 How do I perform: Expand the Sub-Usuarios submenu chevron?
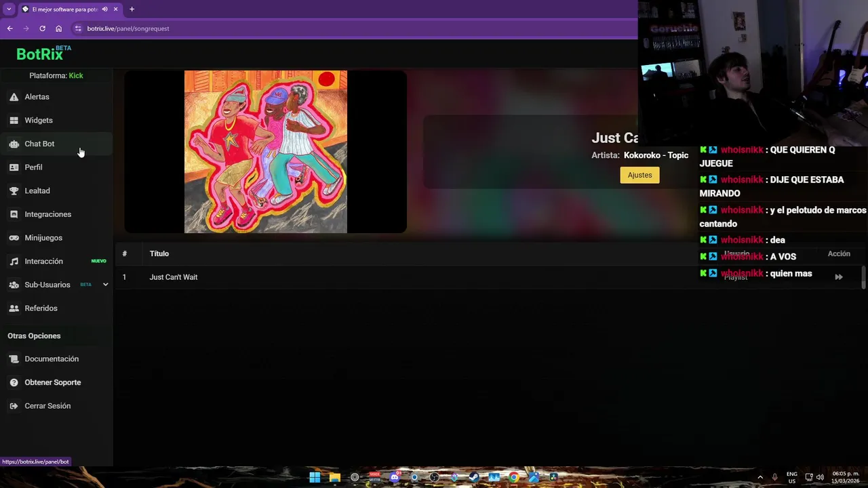[x=105, y=285]
